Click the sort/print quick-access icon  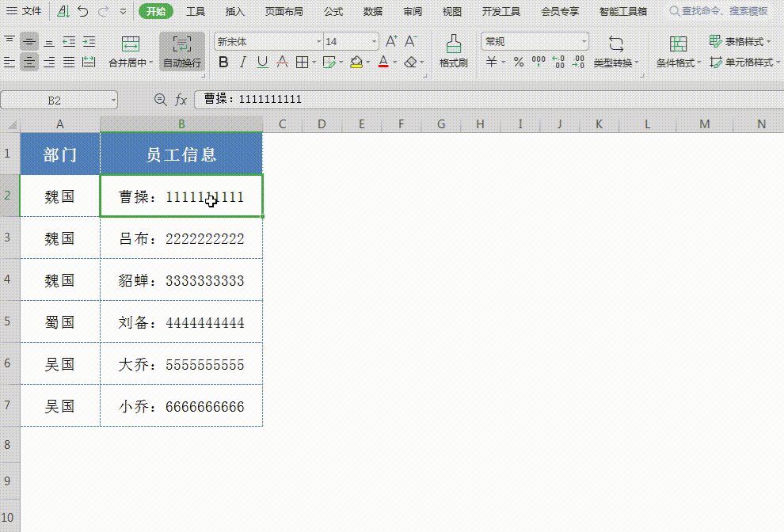click(63, 11)
